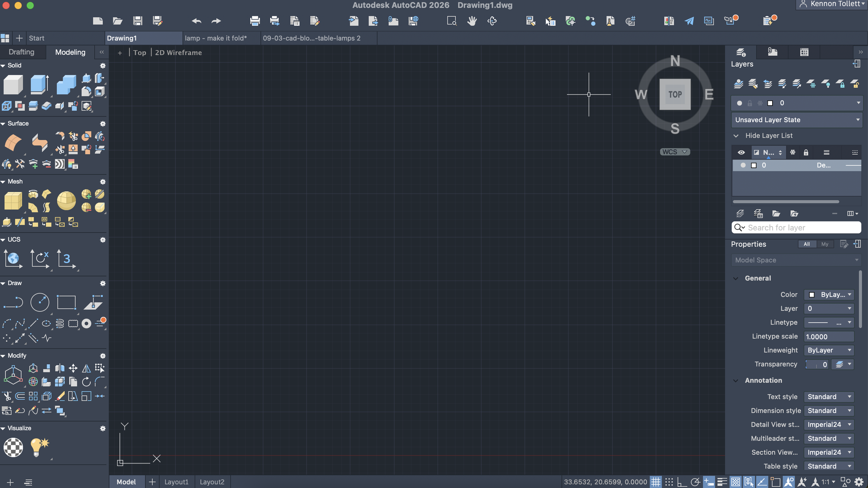Click the Undo arrow in toolbar
The width and height of the screenshot is (868, 488).
click(196, 21)
